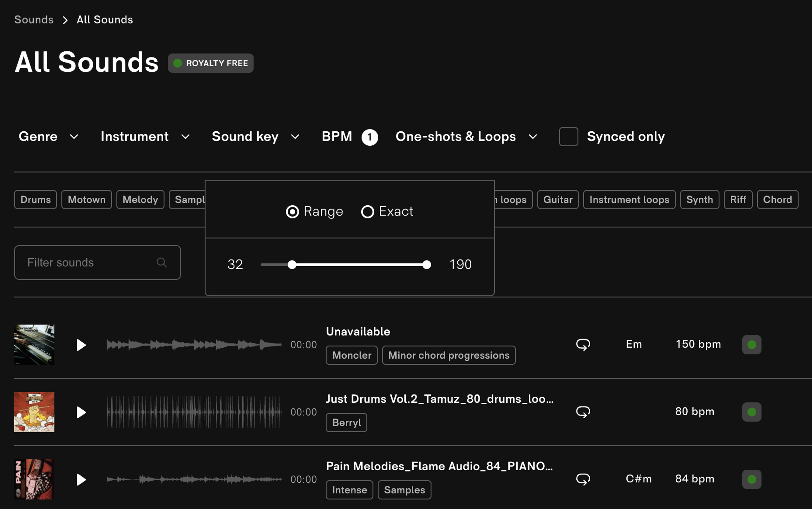The image size is (812, 509).
Task: Toggle the green indicator on the Just Drums row
Action: coord(752,411)
